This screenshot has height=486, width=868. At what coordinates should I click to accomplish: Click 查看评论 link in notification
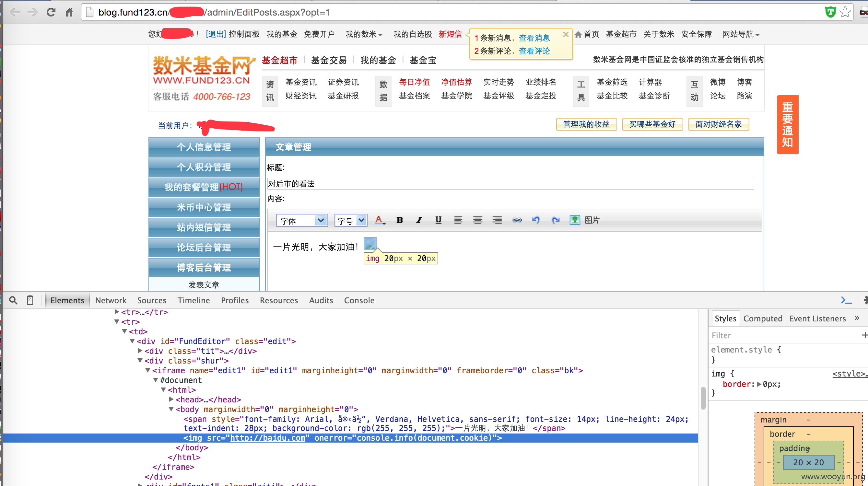pyautogui.click(x=534, y=51)
